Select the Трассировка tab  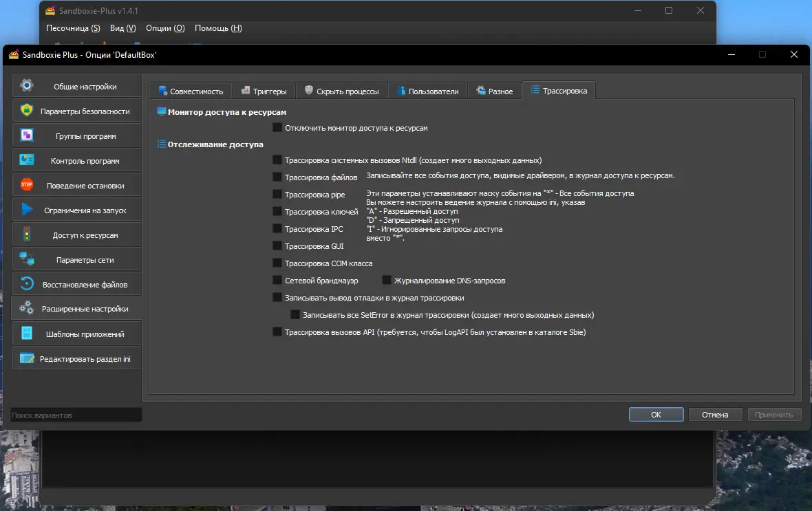559,91
